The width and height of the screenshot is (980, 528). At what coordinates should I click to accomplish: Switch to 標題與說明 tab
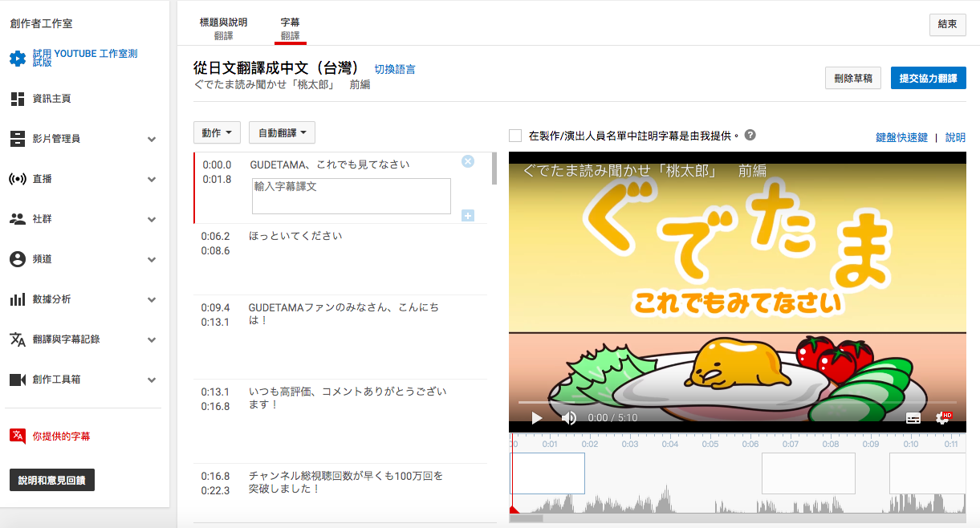tap(223, 28)
